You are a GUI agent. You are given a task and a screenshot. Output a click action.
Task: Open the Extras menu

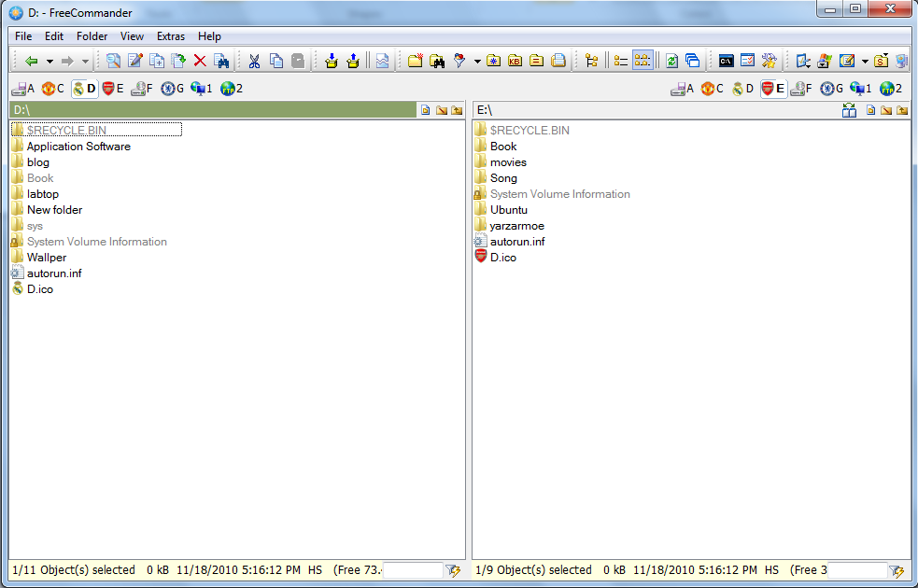pyautogui.click(x=170, y=36)
